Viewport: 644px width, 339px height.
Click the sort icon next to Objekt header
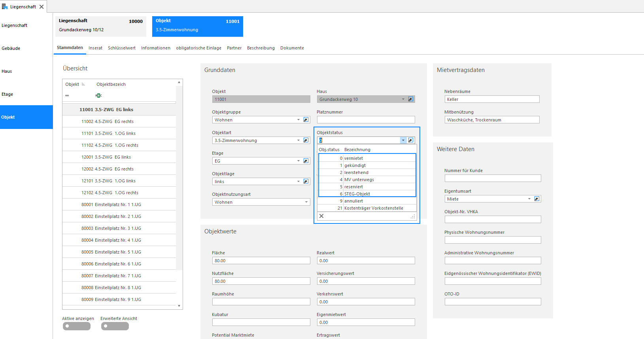[x=83, y=84]
